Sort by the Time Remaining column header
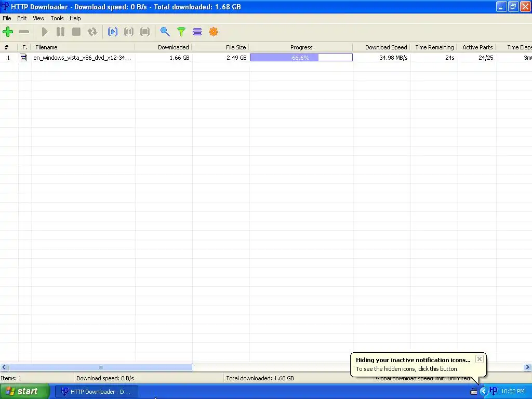 (x=434, y=47)
